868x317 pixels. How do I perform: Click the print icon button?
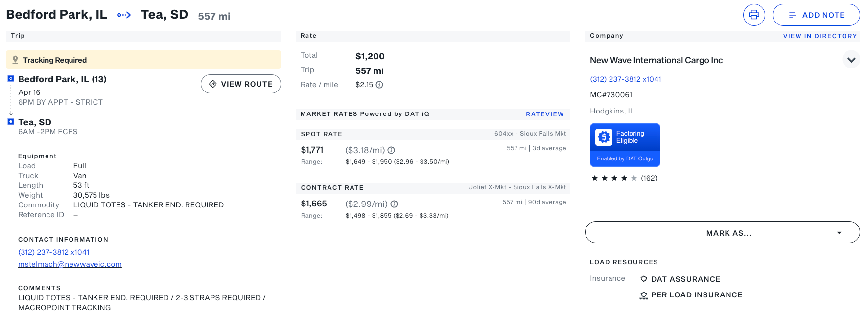(754, 15)
